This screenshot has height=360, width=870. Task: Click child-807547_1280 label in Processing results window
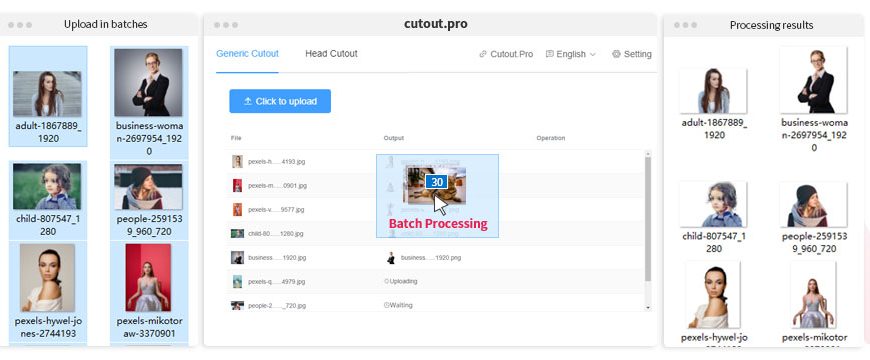(714, 242)
